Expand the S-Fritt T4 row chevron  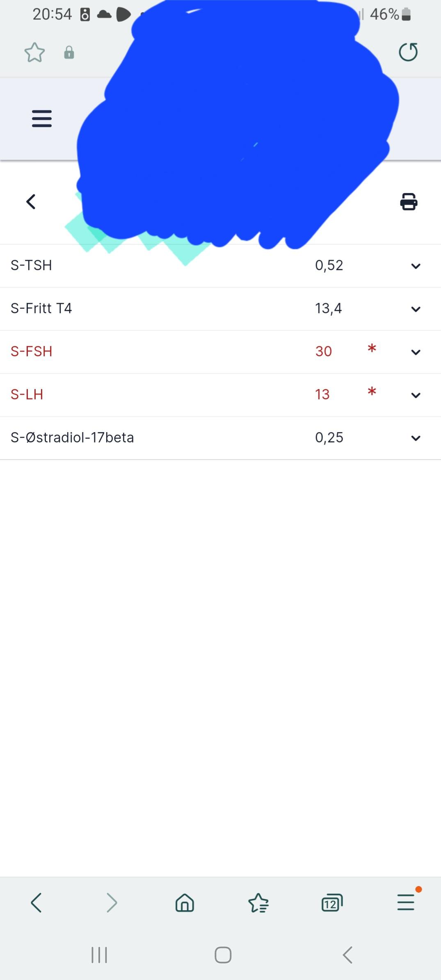[x=416, y=309]
